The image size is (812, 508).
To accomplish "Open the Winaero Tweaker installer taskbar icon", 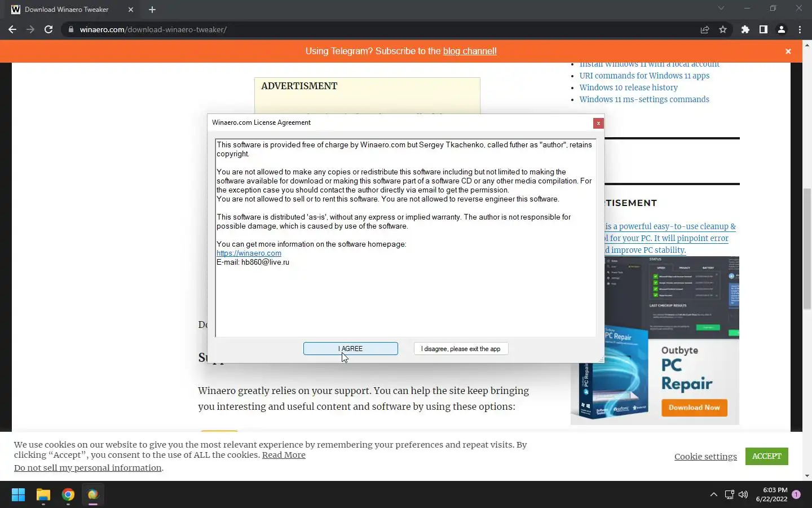I will coord(93,494).
